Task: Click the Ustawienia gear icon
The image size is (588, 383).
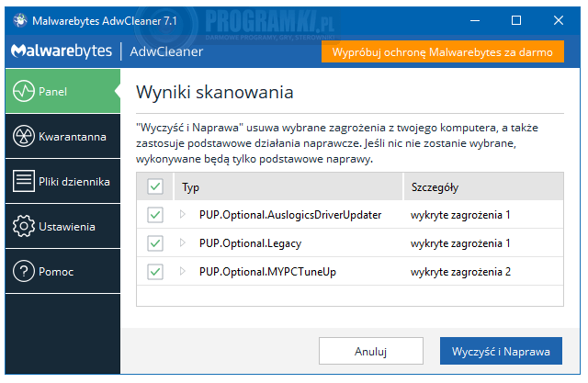Action: (x=24, y=226)
